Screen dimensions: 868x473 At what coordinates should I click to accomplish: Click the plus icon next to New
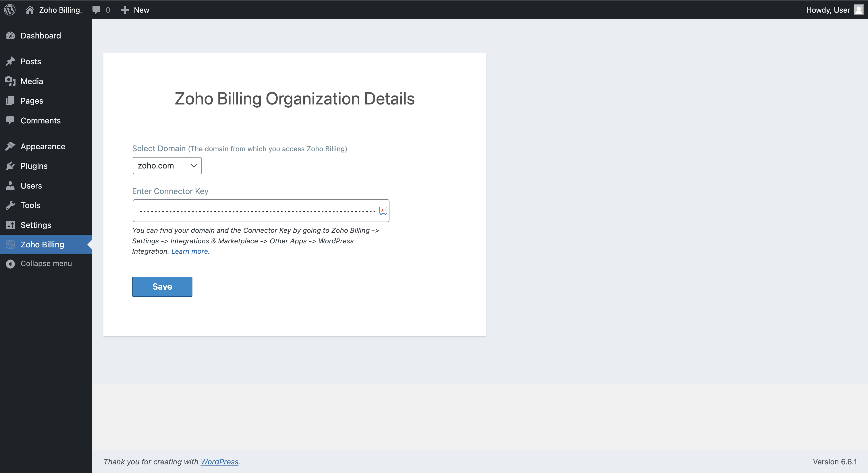pyautogui.click(x=125, y=10)
